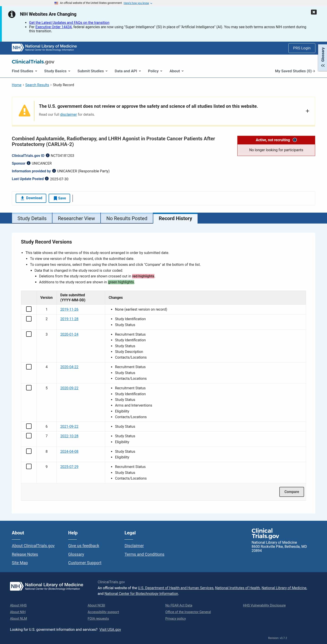The height and width of the screenshot is (644, 327).
Task: Check the box for version 9
Action: (29, 466)
